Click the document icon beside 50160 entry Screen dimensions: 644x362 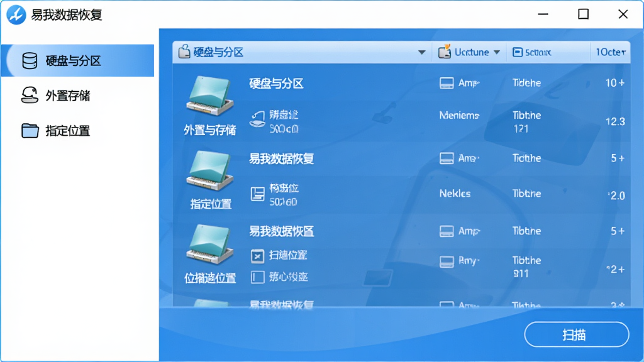coord(257,194)
